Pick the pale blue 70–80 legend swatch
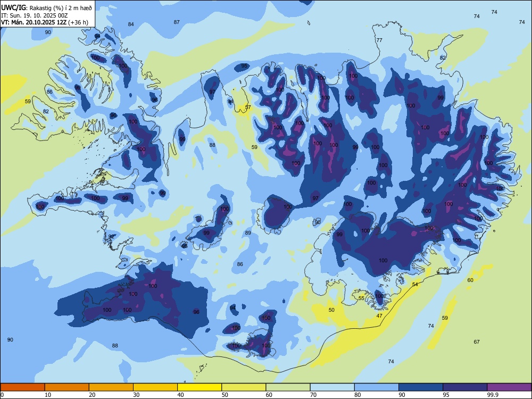The height and width of the screenshot is (399, 532). pos(332,387)
